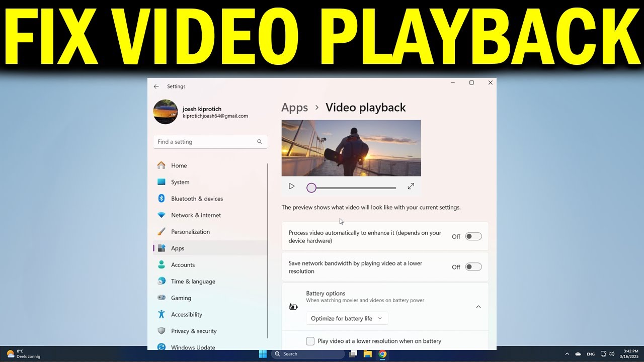This screenshot has width=644, height=362.
Task: Click the Time & language globe icon
Action: coord(161,282)
